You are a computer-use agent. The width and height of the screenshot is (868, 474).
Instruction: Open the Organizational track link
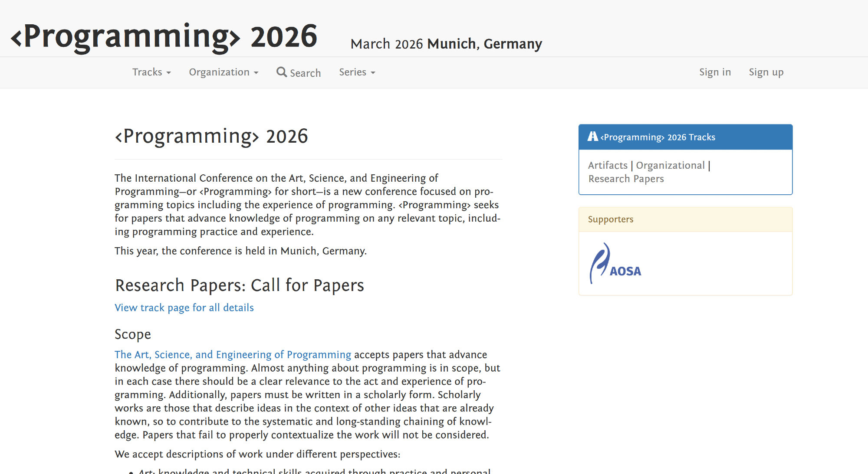[x=670, y=165]
